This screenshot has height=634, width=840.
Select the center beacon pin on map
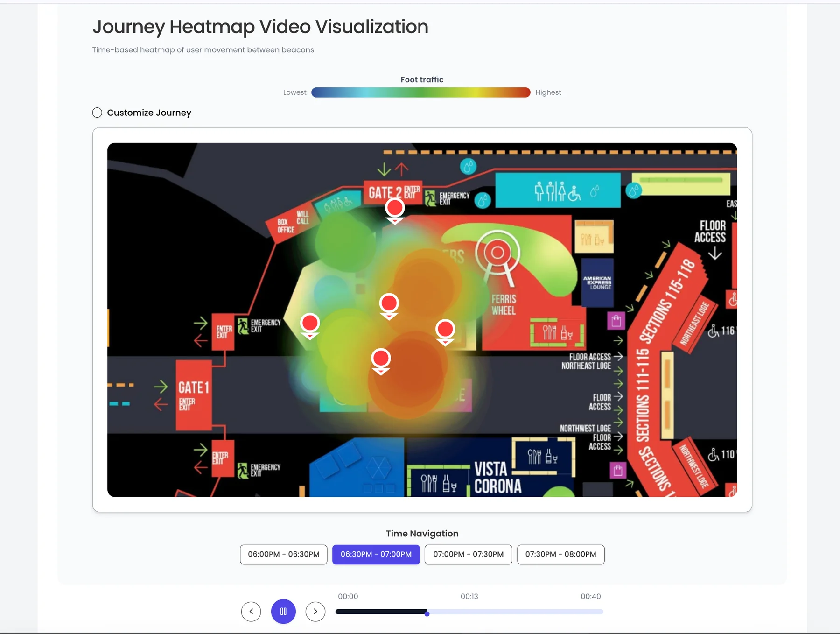(389, 306)
